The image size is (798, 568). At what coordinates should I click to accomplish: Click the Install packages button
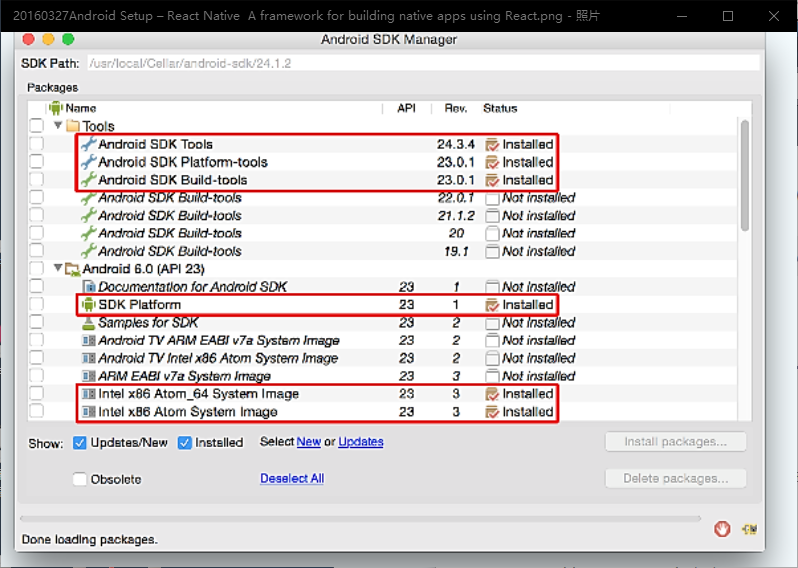click(675, 442)
